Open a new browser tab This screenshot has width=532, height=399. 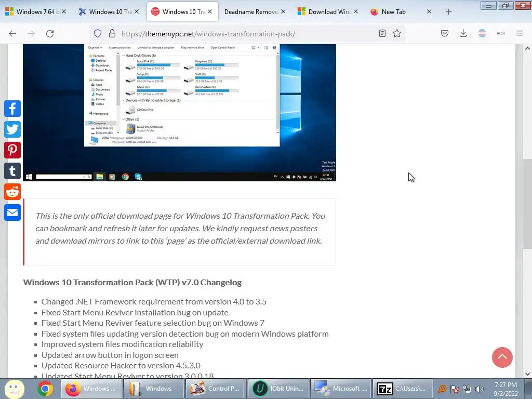448,12
